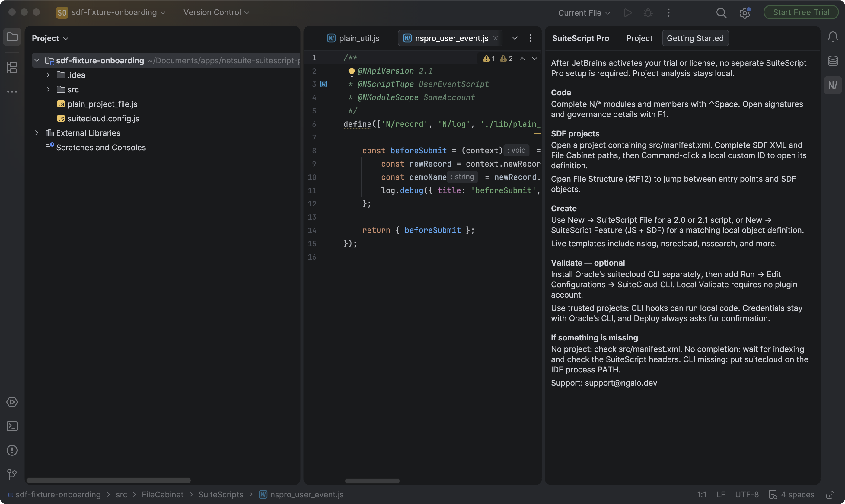Click project tree horizontal scrollbar
845x504 pixels.
pyautogui.click(x=109, y=480)
